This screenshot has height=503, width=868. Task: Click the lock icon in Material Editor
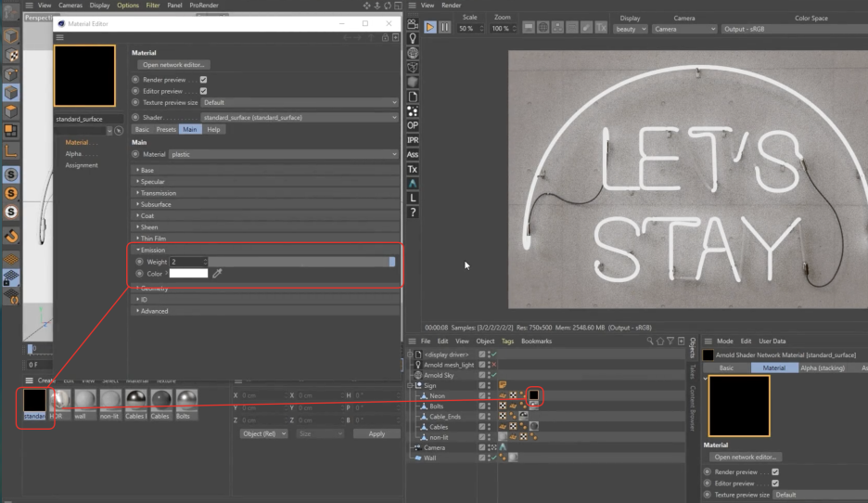coord(385,38)
